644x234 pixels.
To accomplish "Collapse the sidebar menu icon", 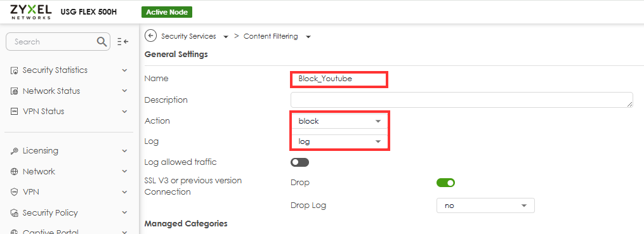I will 123,41.
